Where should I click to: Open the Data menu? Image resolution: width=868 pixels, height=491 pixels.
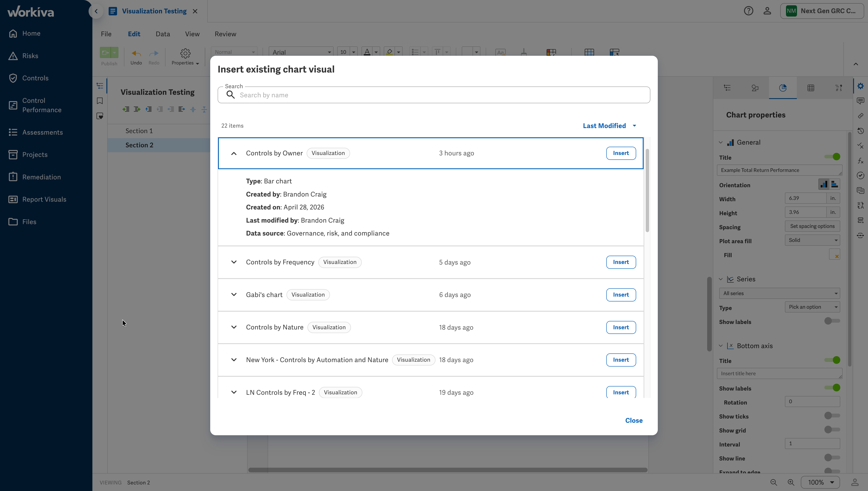click(163, 34)
